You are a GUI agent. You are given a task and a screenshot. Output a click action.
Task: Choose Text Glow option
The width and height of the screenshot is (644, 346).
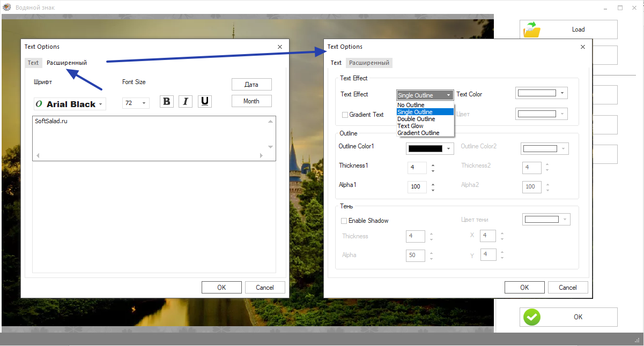(x=425, y=126)
